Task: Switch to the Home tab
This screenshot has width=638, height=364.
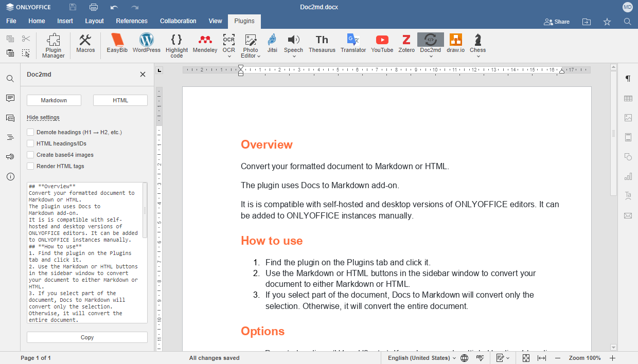Action: pos(37,21)
